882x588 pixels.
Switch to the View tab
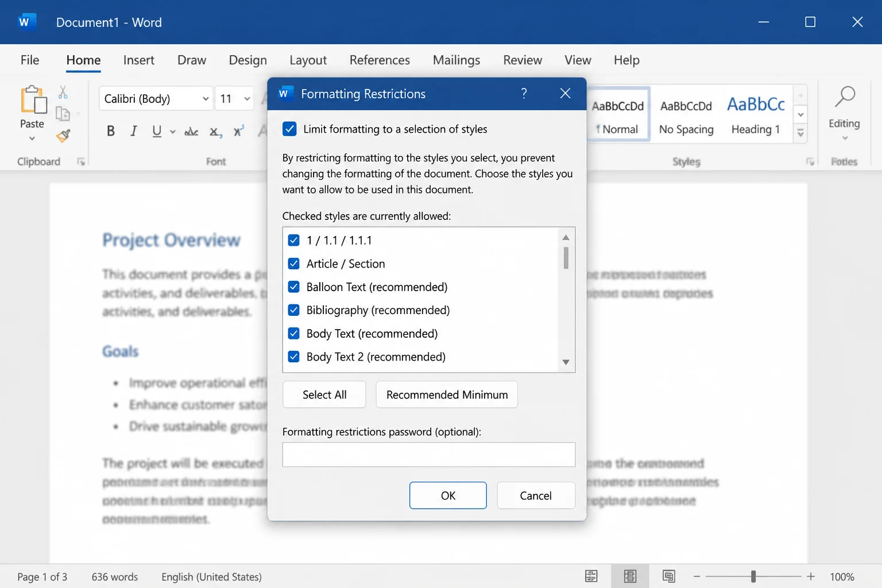(x=578, y=60)
